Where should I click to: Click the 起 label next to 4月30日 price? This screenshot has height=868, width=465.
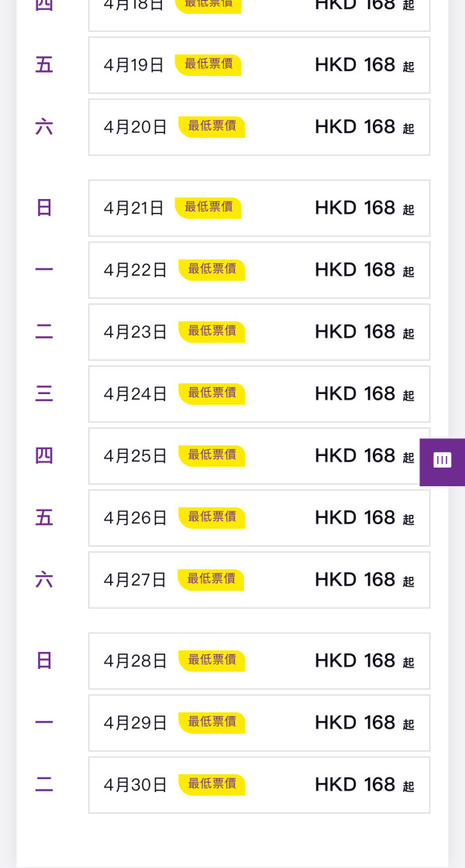click(408, 787)
